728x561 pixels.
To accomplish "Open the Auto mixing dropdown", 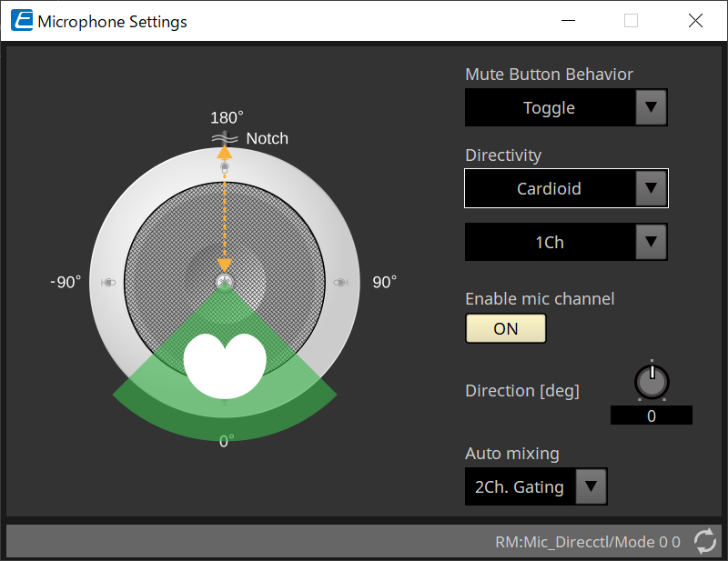I will point(535,486).
